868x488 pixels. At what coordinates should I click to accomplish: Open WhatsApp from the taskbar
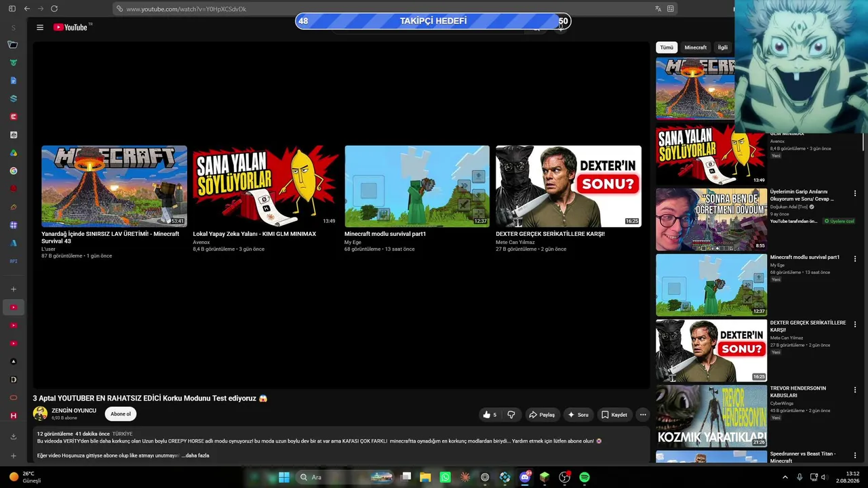coord(445,477)
